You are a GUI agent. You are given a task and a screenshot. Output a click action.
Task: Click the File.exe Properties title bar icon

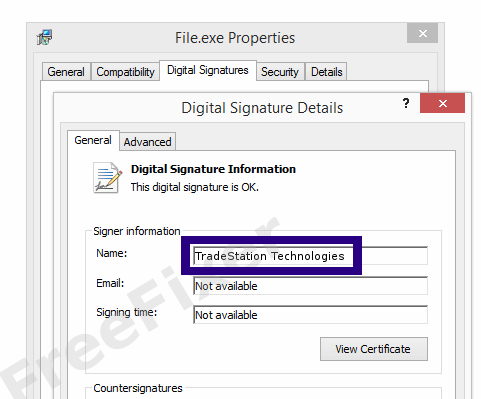coord(44,37)
